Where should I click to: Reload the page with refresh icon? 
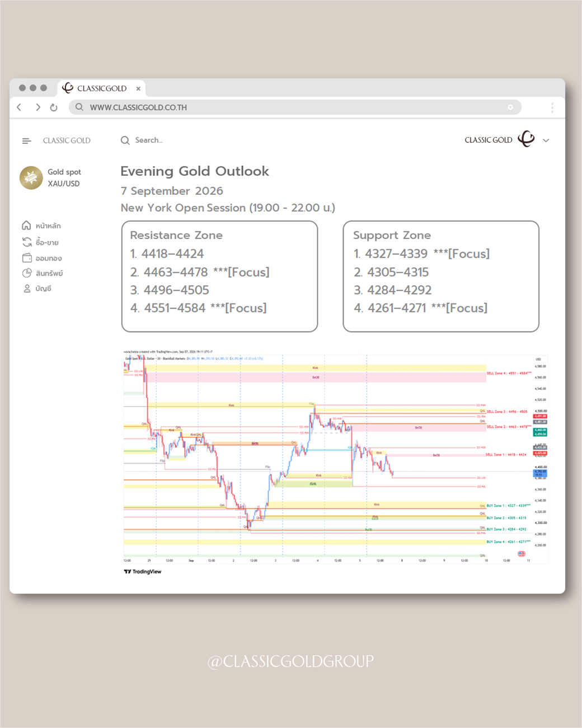[54, 108]
